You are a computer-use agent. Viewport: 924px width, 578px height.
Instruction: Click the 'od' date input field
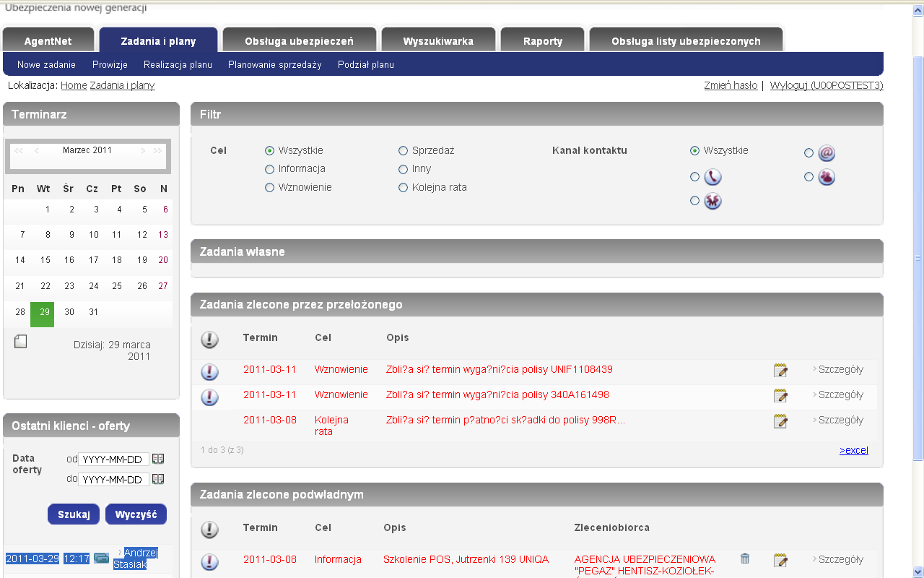coord(113,460)
